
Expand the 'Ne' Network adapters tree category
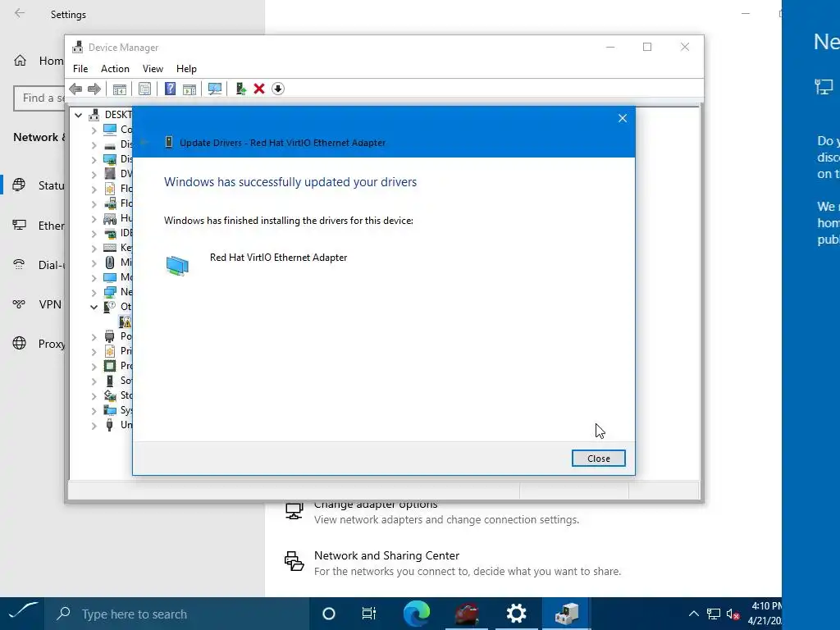coord(94,293)
